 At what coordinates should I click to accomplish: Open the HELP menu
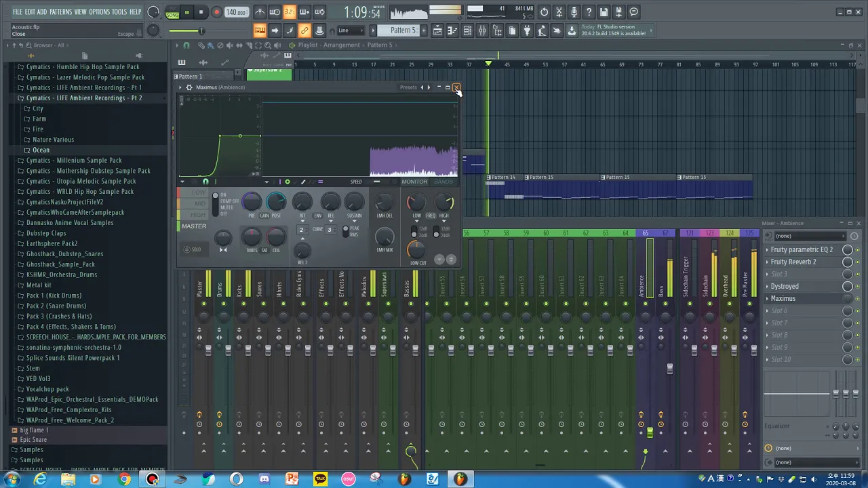click(x=135, y=12)
